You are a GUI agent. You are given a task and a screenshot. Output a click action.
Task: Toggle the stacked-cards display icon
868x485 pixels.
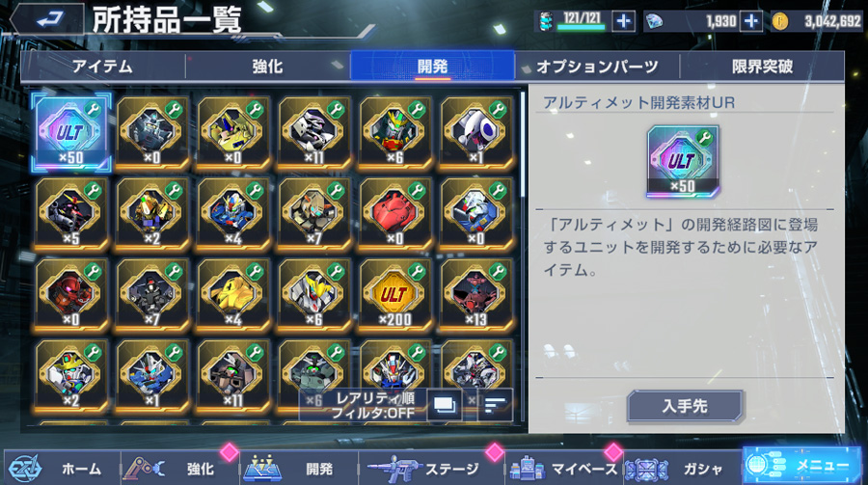tap(444, 405)
